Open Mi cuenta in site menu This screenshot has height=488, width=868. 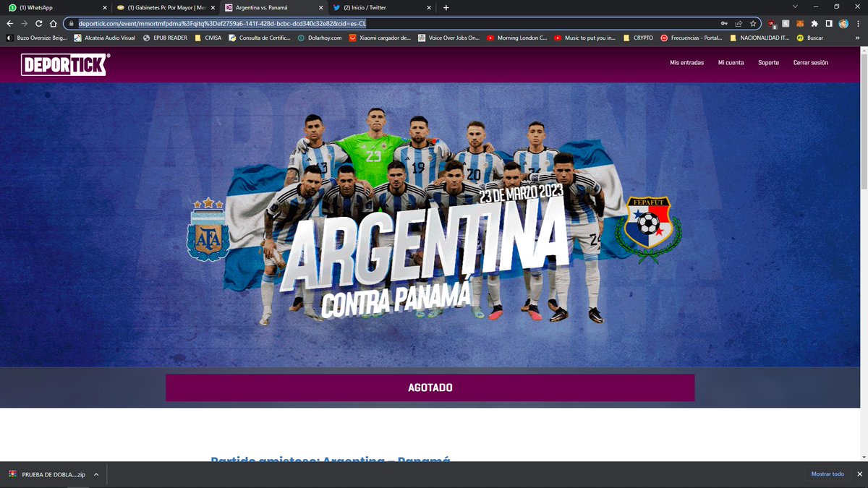click(x=731, y=63)
